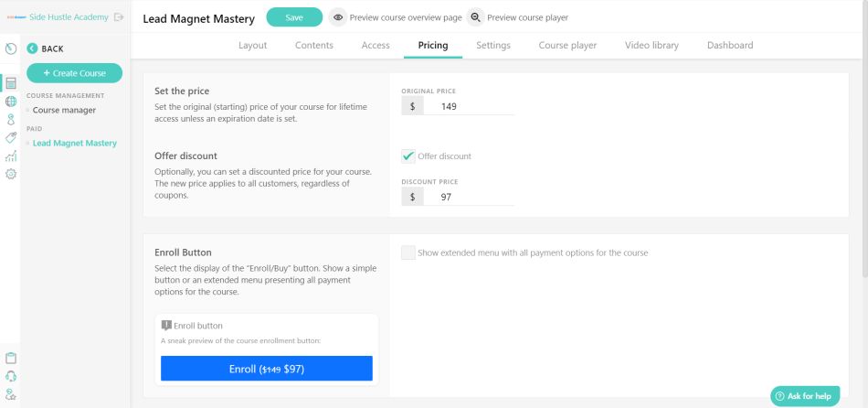
Task: Enable Show extended menu with payment options
Action: click(408, 252)
